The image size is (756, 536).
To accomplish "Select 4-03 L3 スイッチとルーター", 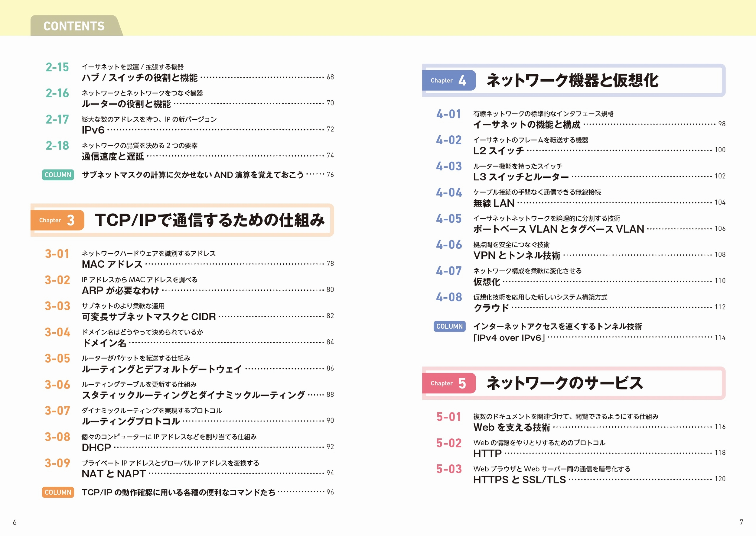I will point(581,171).
